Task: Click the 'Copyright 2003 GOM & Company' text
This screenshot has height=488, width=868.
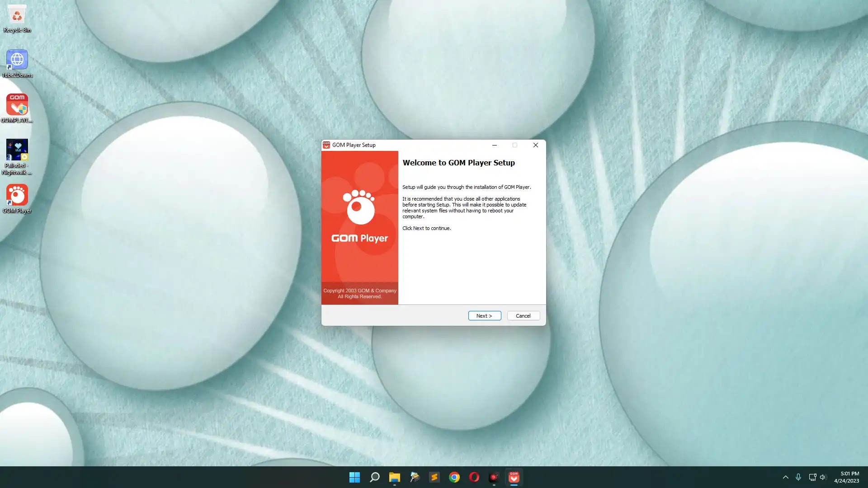Action: coord(359,291)
